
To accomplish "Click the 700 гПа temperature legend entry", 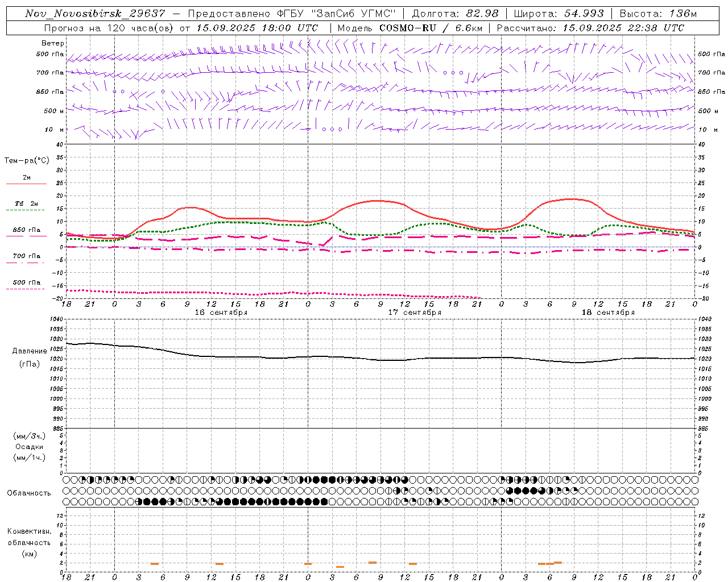I will 27,258.
